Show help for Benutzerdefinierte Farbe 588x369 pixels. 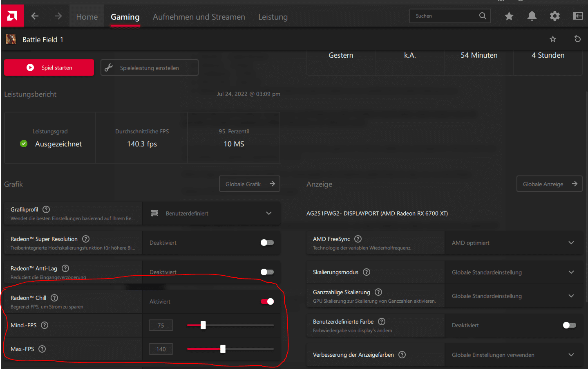(x=382, y=322)
